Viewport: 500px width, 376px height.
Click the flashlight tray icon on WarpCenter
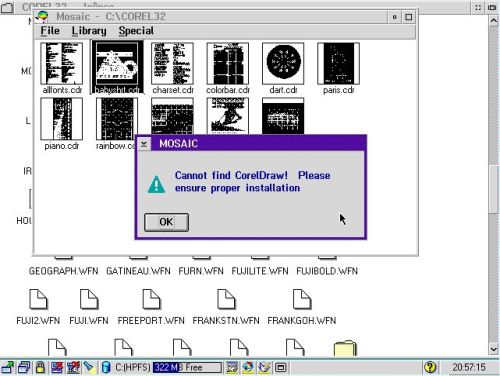[89, 367]
